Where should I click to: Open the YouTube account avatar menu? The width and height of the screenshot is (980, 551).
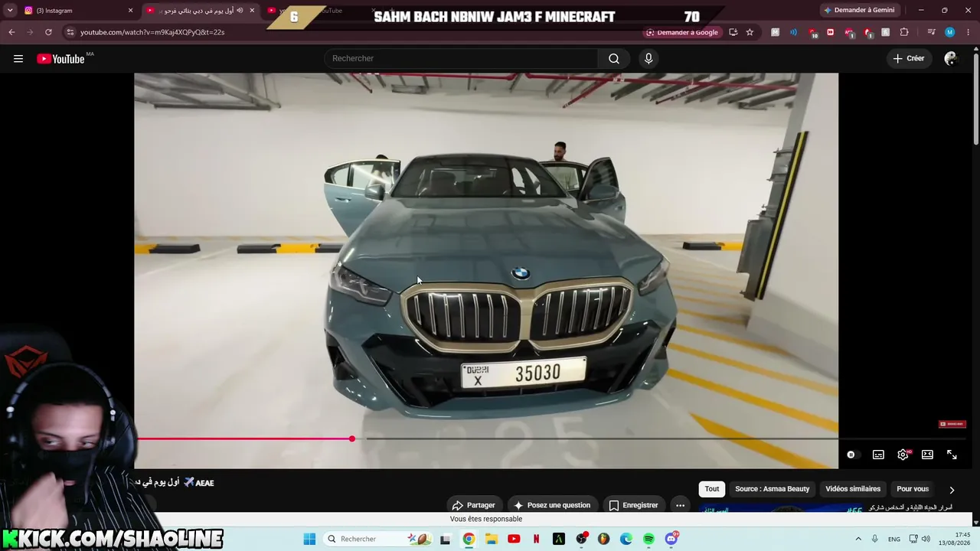951,59
